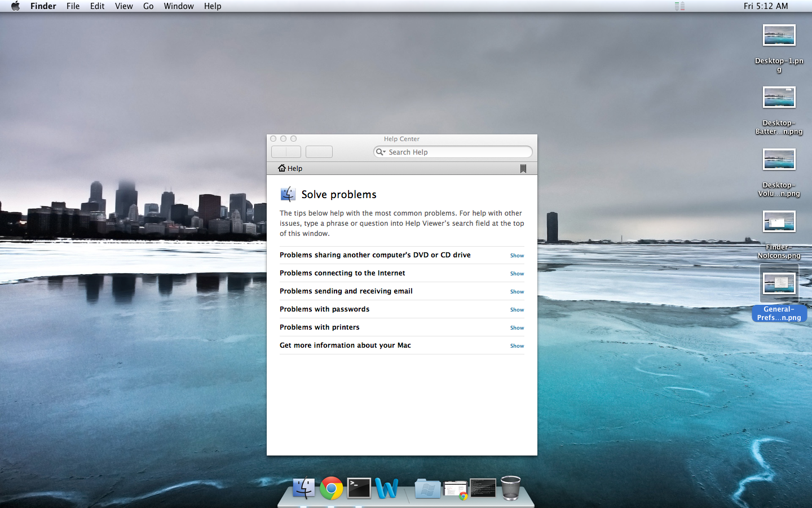Select the Desktop-Volu...n.png desktop file

tap(779, 160)
